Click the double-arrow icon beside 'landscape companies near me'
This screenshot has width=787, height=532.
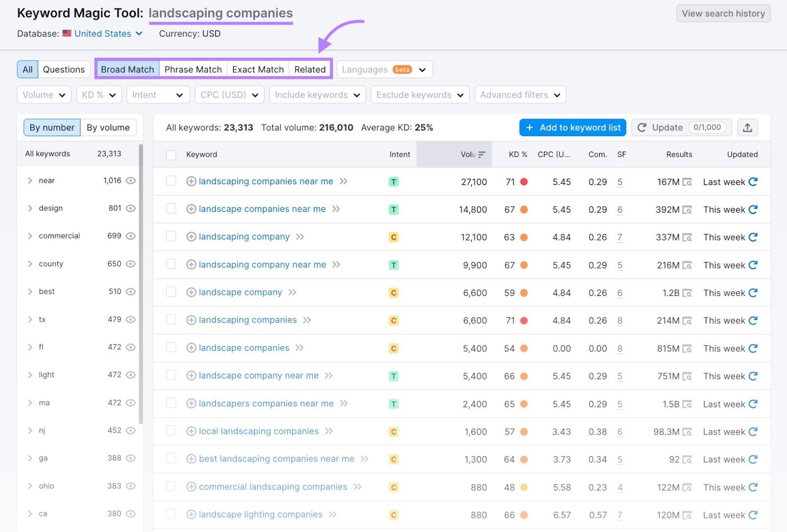(x=336, y=209)
